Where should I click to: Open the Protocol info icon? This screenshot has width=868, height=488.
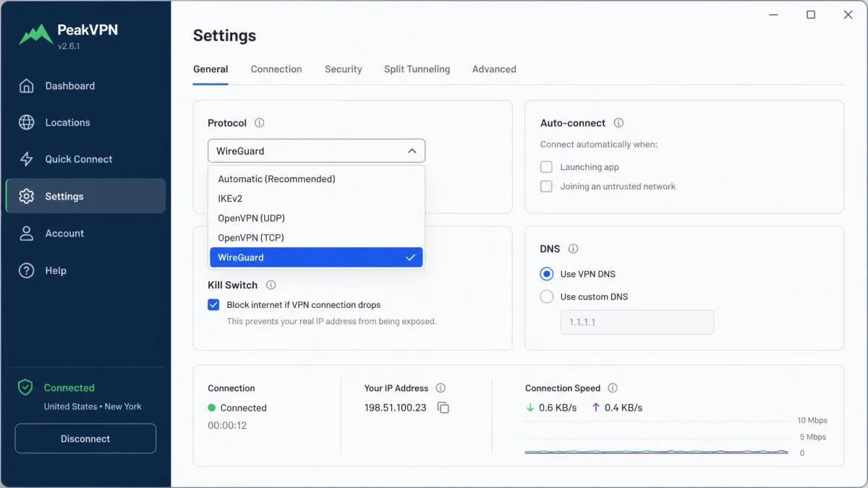[260, 123]
